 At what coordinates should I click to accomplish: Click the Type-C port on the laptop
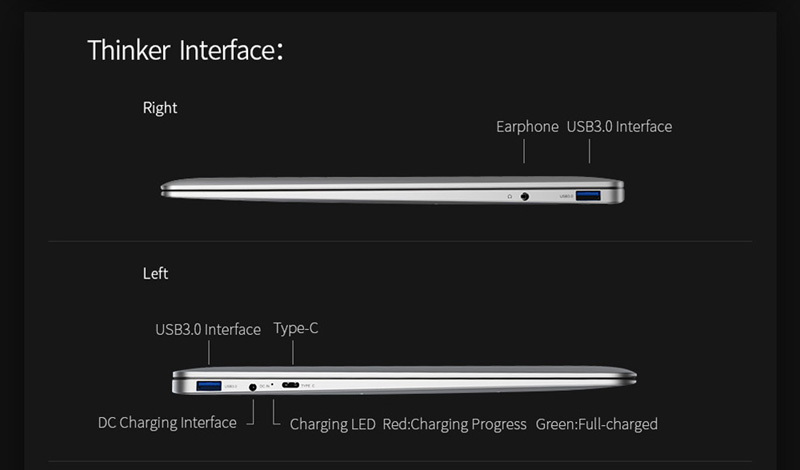click(290, 385)
